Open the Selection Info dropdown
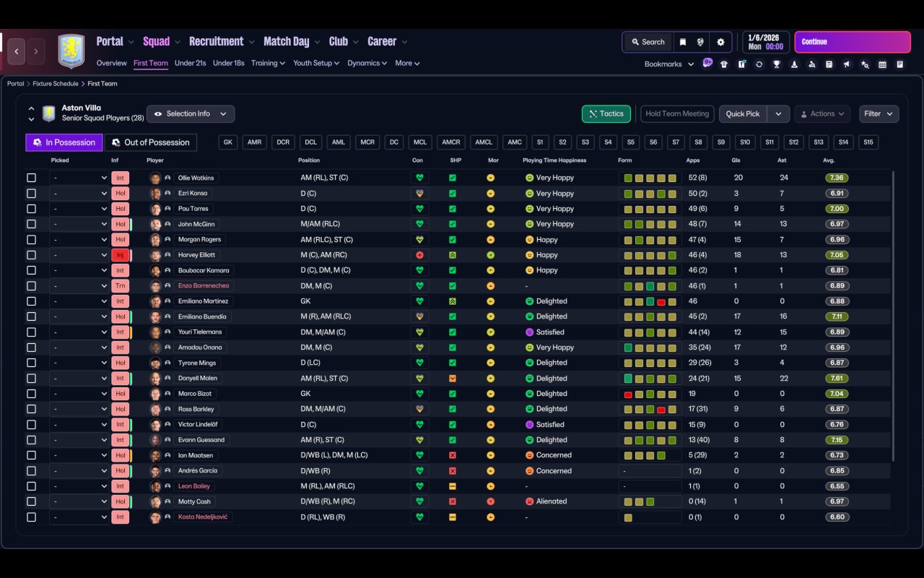Viewport: 924px width, 578px height. (191, 113)
